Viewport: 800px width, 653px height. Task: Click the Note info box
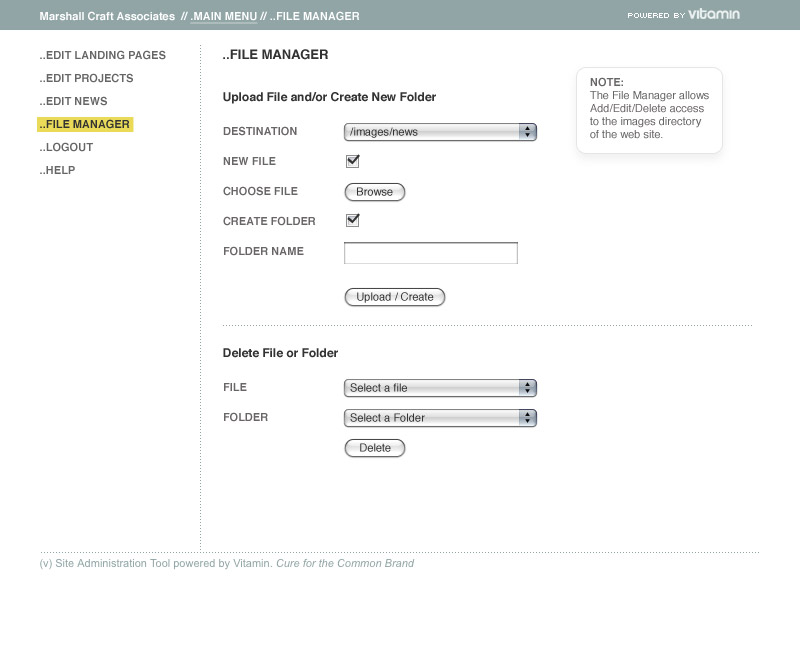pos(649,109)
